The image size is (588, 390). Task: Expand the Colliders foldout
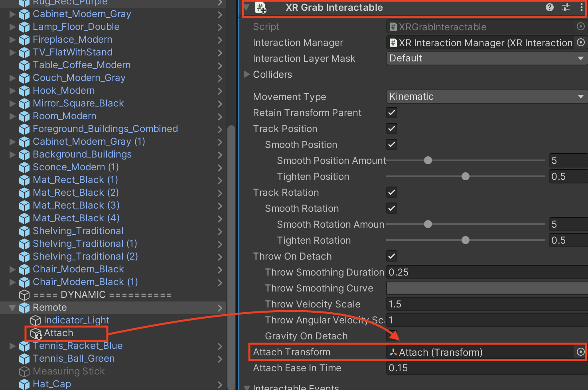point(247,74)
